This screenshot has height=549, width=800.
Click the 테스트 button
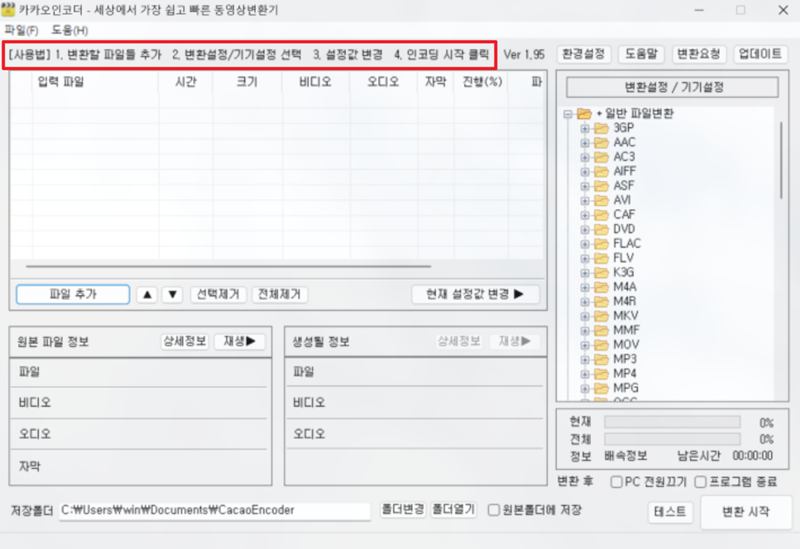pyautogui.click(x=670, y=512)
